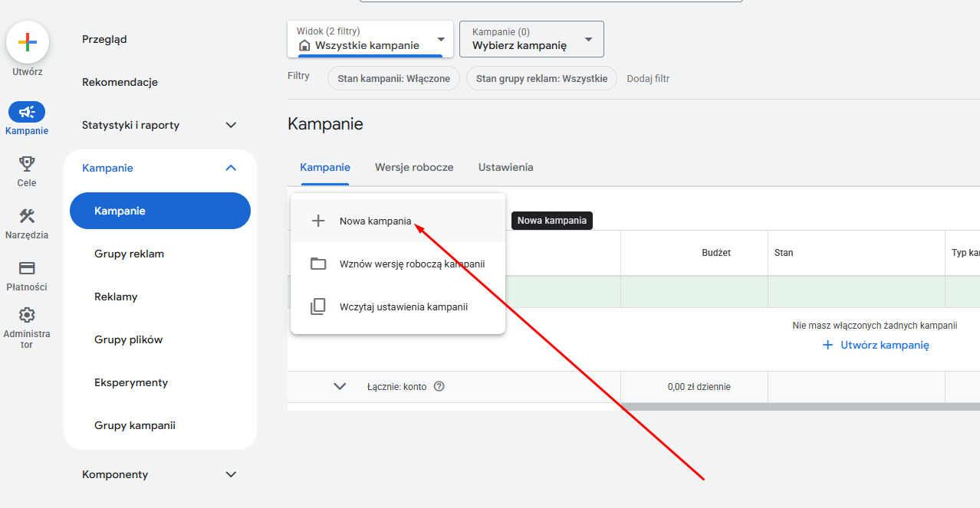The height and width of the screenshot is (508, 980).
Task: Open Płatności card icon
Action: pos(27,268)
